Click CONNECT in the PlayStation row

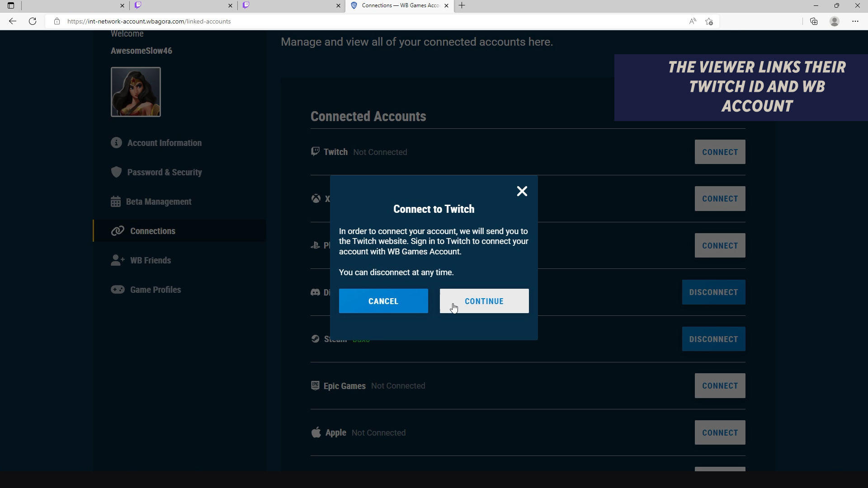(720, 246)
